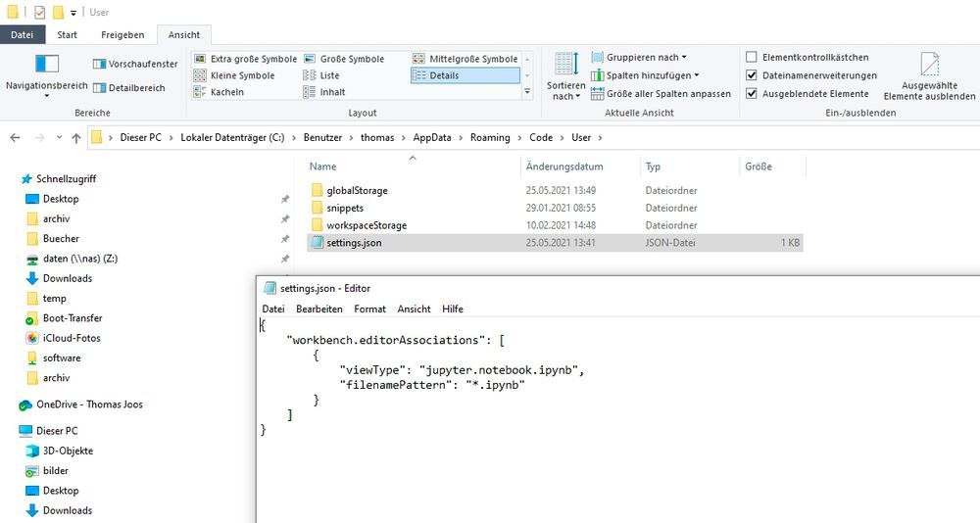Image resolution: width=980 pixels, height=523 pixels.
Task: Sort by Änderungsdatum column header
Action: tap(564, 166)
